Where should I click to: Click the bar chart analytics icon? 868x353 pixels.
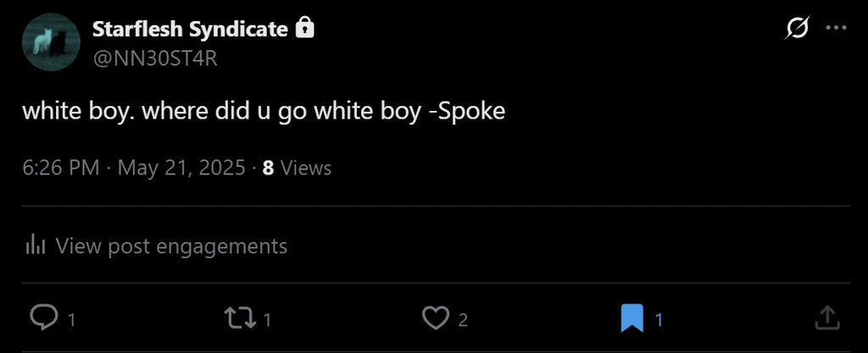35,246
